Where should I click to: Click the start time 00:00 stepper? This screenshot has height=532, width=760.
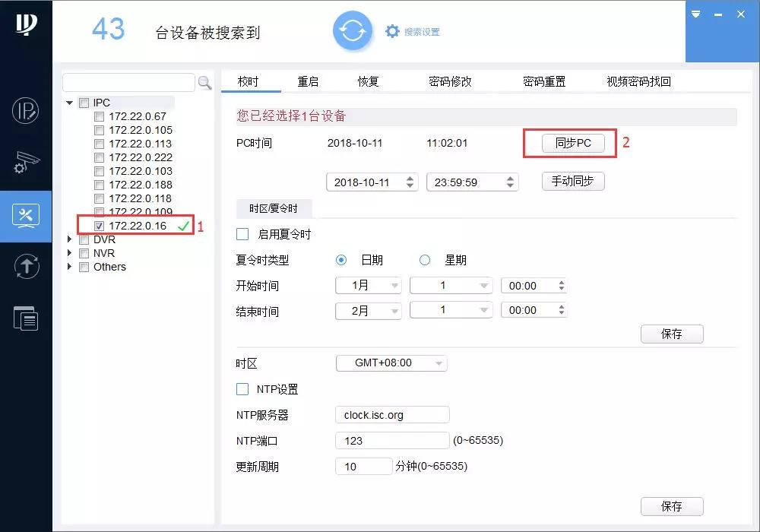pyautogui.click(x=562, y=286)
